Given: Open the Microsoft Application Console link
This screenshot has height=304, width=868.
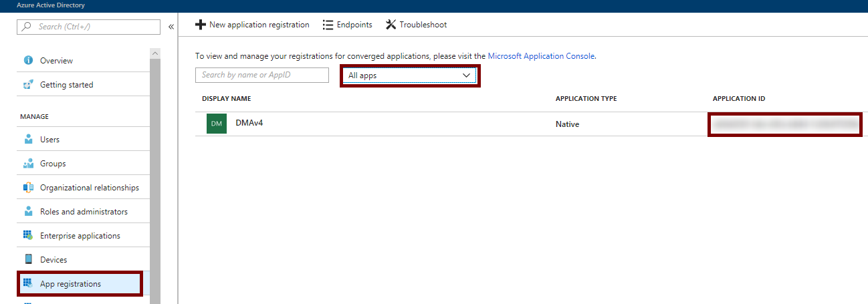Looking at the screenshot, I should (x=541, y=56).
